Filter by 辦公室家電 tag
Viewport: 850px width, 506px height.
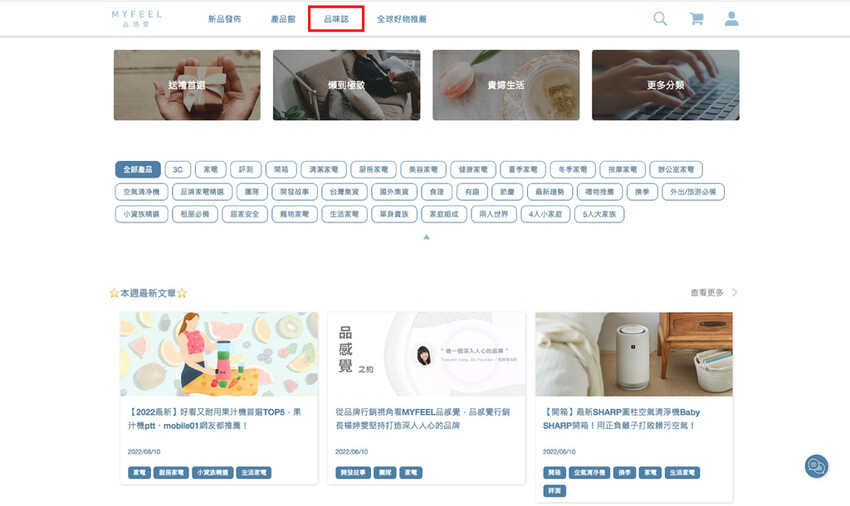click(x=676, y=169)
